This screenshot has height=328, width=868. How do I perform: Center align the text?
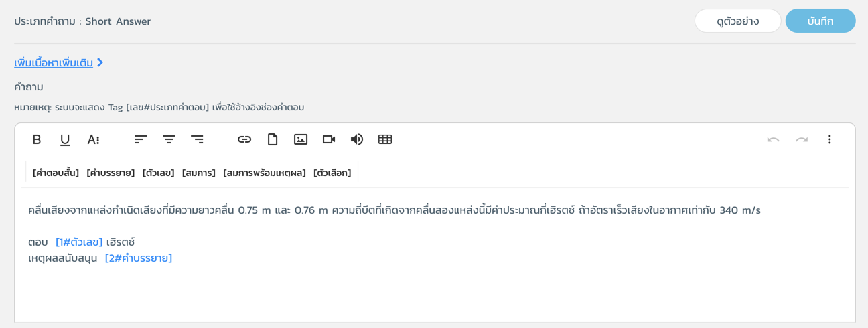pos(169,139)
